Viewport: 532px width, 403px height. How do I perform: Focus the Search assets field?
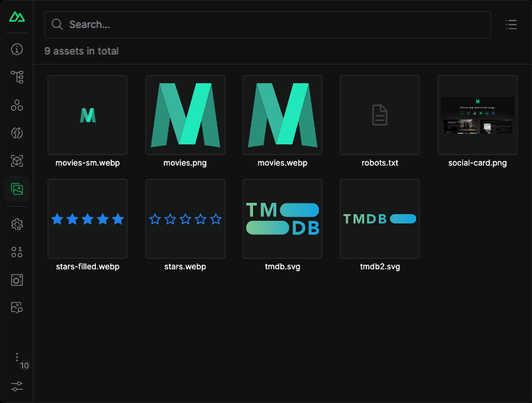click(x=268, y=25)
